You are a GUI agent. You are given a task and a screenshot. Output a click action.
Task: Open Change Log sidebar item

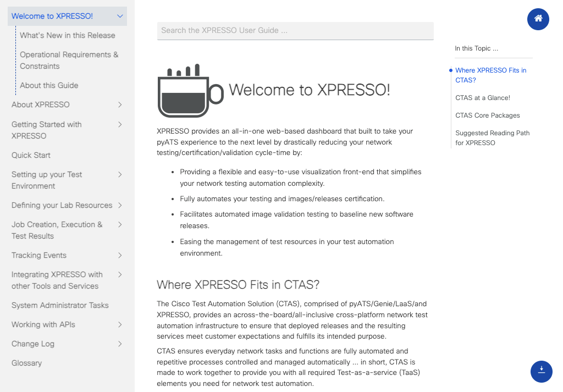coord(32,344)
